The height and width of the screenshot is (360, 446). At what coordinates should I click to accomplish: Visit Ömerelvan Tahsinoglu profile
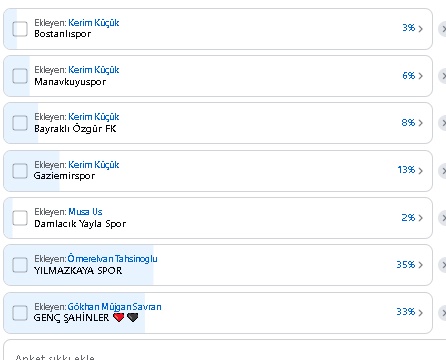click(x=112, y=259)
